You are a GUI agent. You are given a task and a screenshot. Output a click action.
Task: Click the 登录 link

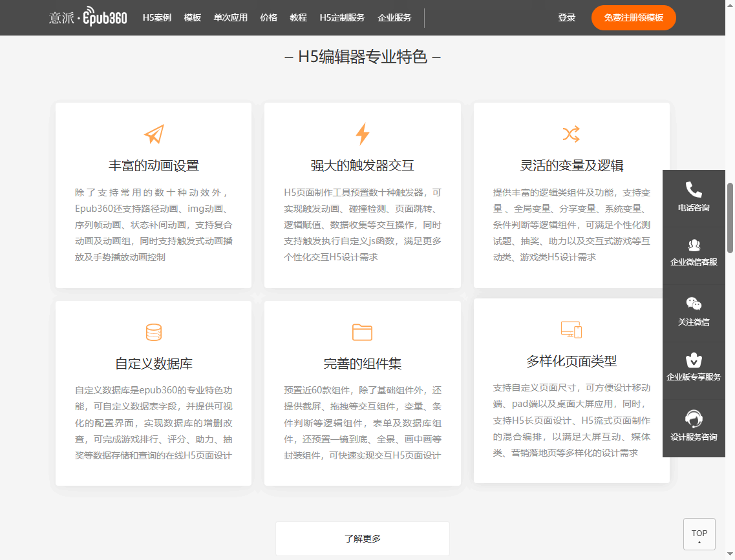pos(567,17)
